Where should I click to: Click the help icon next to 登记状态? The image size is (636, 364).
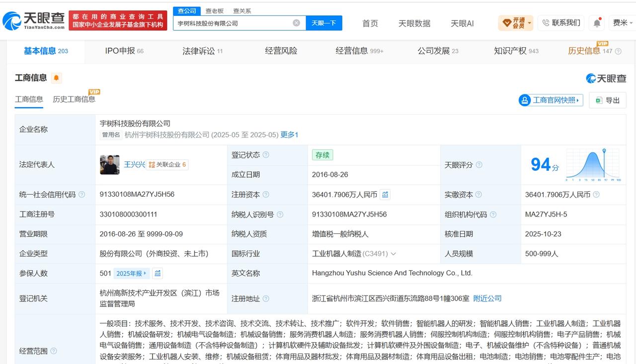[x=266, y=155]
